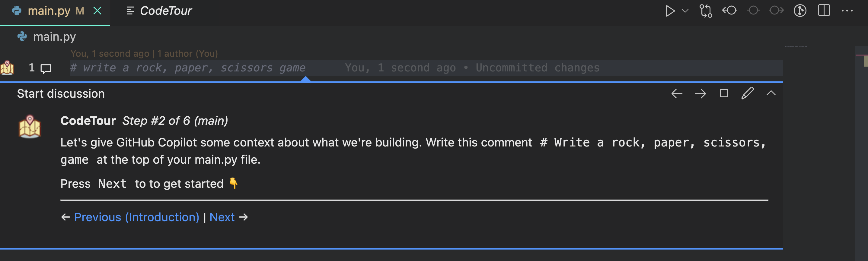Screen dimensions: 868x261
Task: Follow the Next link in step
Action: tap(222, 217)
